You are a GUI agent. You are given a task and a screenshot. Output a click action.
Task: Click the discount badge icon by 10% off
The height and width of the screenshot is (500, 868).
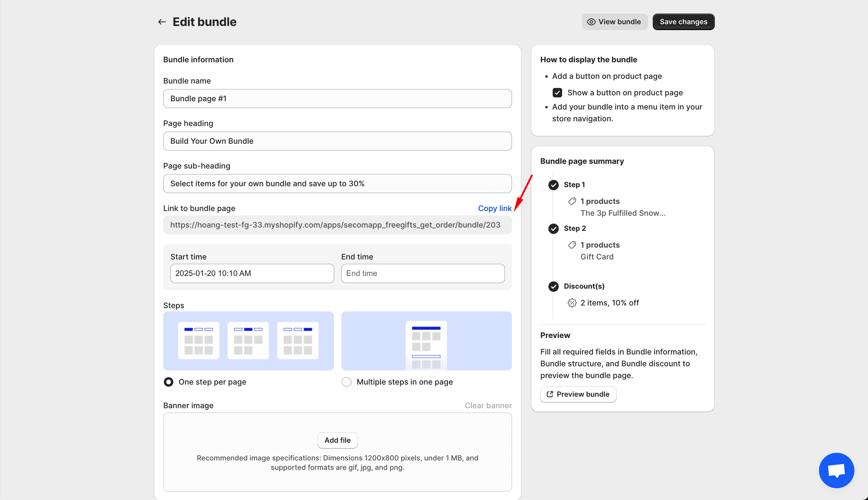coord(572,303)
